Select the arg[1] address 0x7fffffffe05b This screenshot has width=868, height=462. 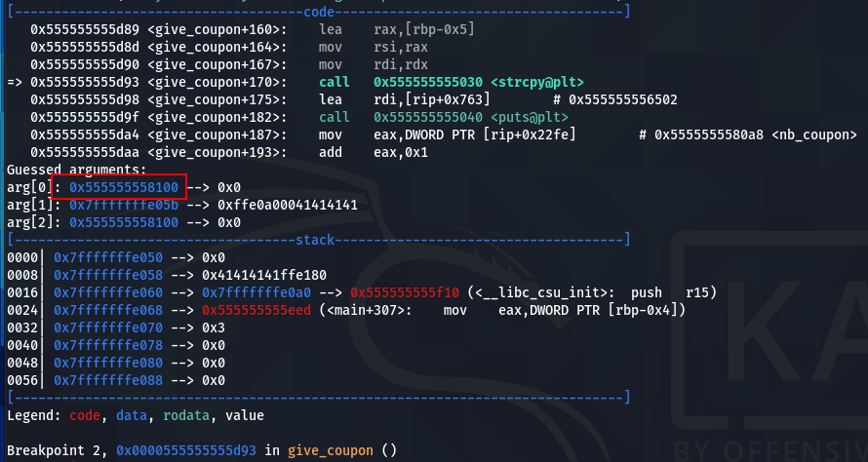(124, 206)
